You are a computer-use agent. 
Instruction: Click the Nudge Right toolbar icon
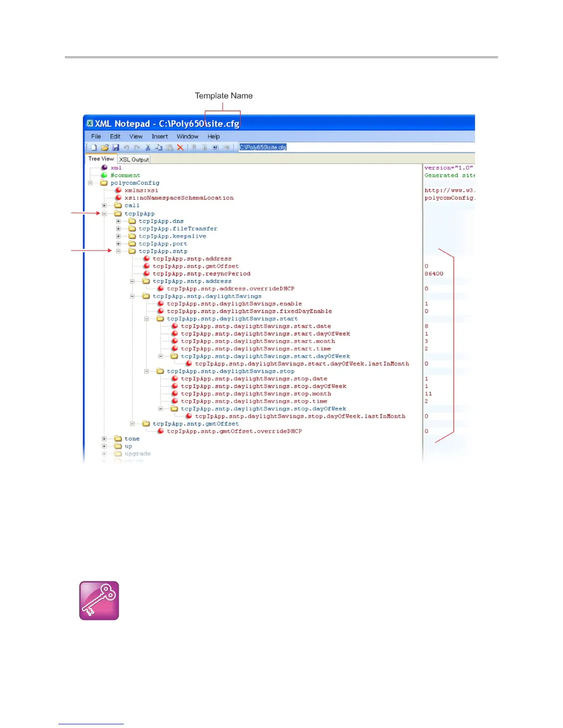click(226, 148)
